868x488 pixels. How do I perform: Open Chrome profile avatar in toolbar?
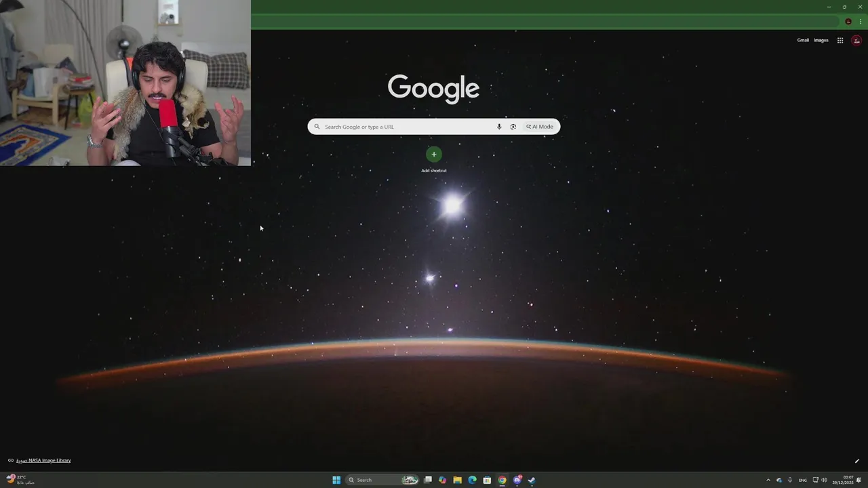(848, 22)
